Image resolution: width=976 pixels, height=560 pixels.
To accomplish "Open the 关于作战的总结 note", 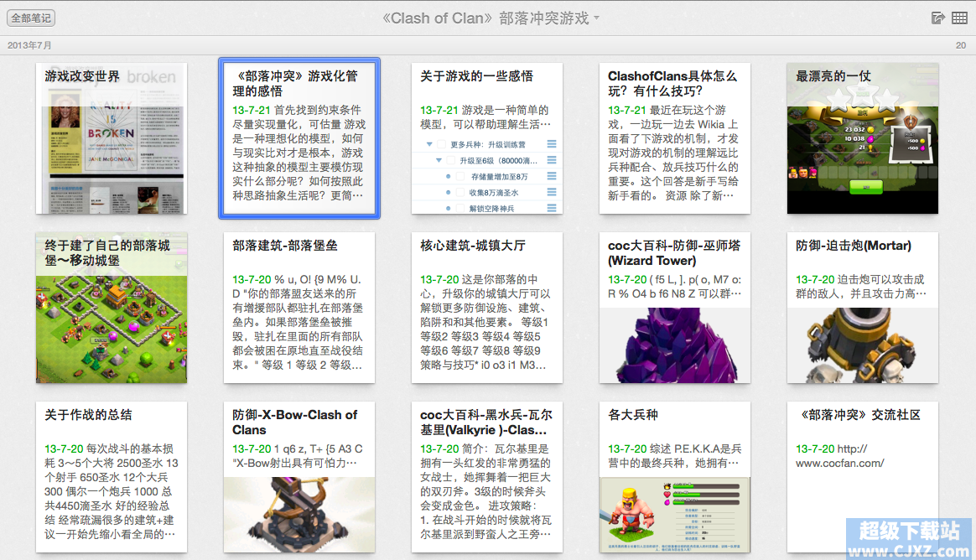I will [x=112, y=477].
